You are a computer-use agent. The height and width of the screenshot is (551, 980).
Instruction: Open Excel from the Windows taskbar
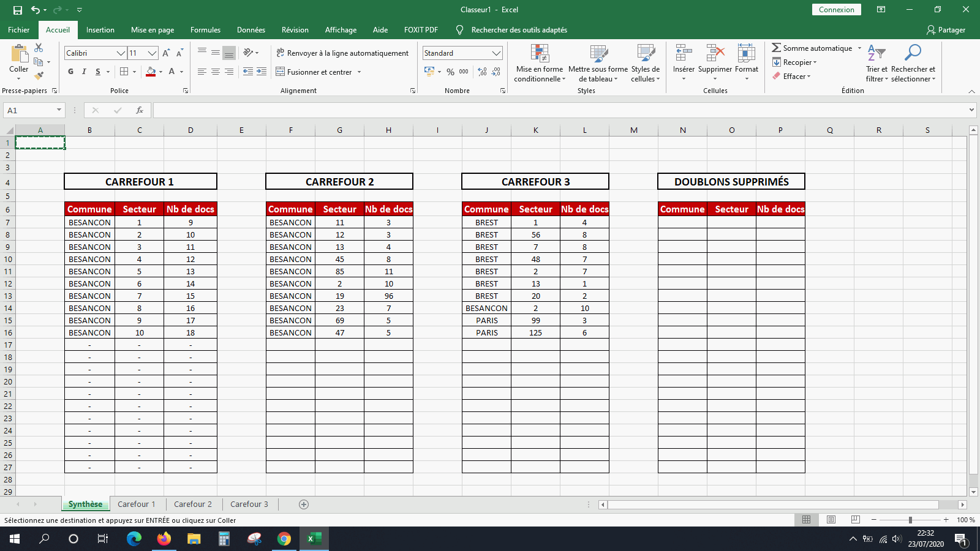314,539
